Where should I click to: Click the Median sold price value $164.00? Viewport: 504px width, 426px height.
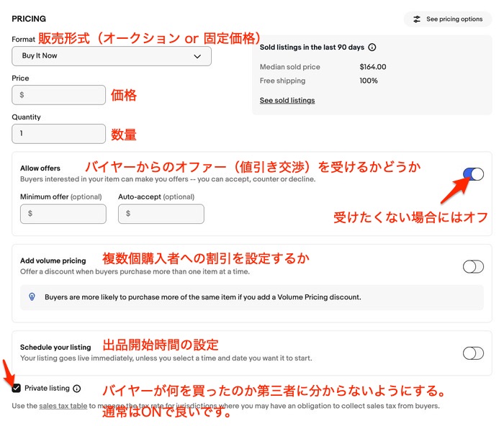(x=373, y=67)
